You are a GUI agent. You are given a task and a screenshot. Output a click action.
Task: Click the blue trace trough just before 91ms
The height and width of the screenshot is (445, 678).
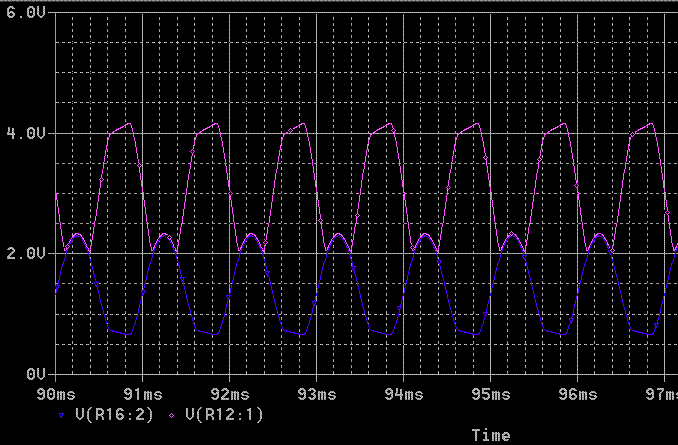pos(126,334)
